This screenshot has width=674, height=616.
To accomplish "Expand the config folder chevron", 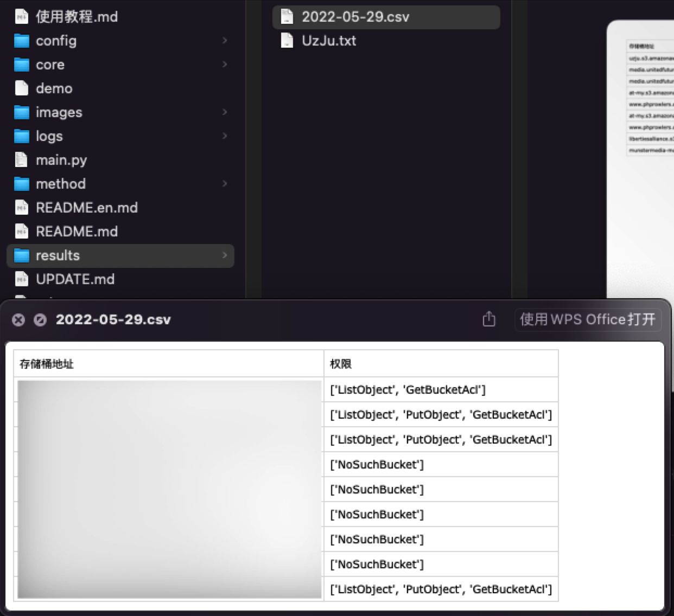I will tap(225, 41).
